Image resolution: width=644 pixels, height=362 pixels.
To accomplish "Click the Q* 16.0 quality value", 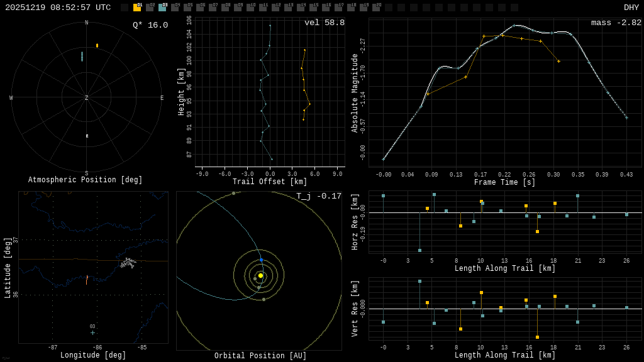I will pyautogui.click(x=150, y=25).
